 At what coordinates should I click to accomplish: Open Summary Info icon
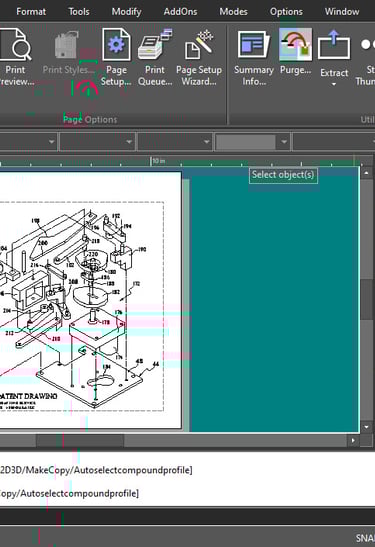(254, 44)
